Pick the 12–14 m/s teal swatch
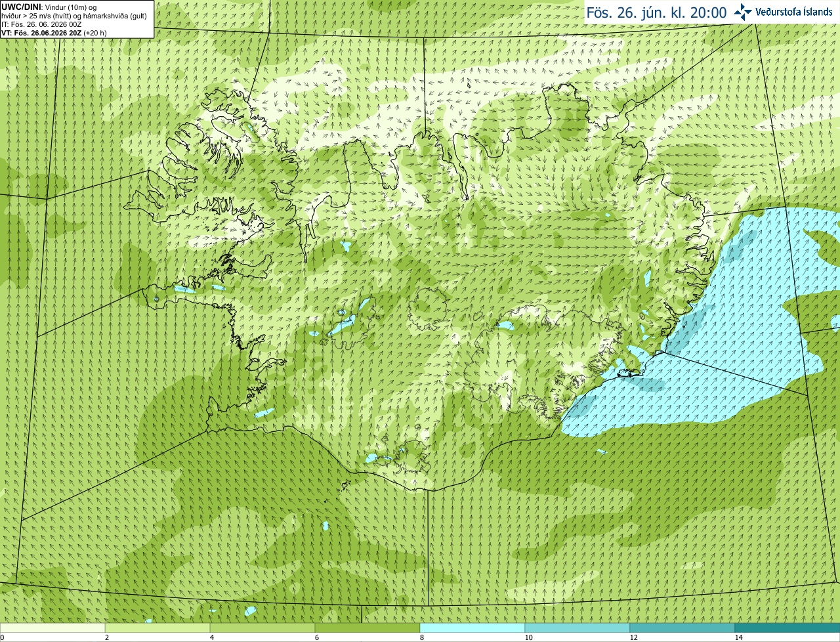This screenshot has width=840, height=642. point(682,628)
